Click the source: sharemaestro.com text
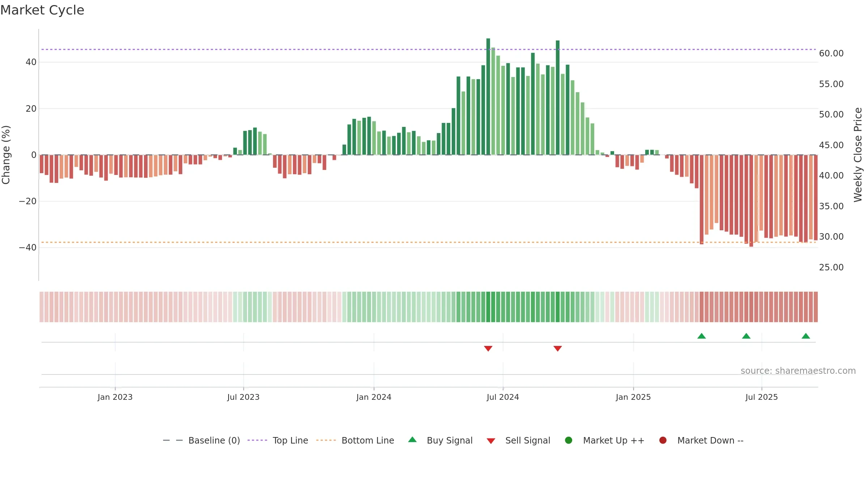This screenshot has height=488, width=868. [798, 371]
